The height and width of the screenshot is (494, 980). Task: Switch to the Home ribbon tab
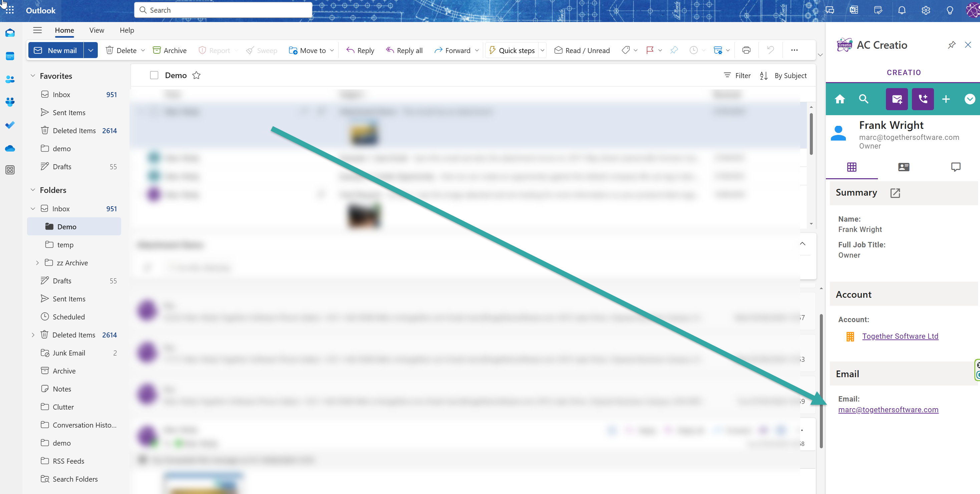(64, 30)
